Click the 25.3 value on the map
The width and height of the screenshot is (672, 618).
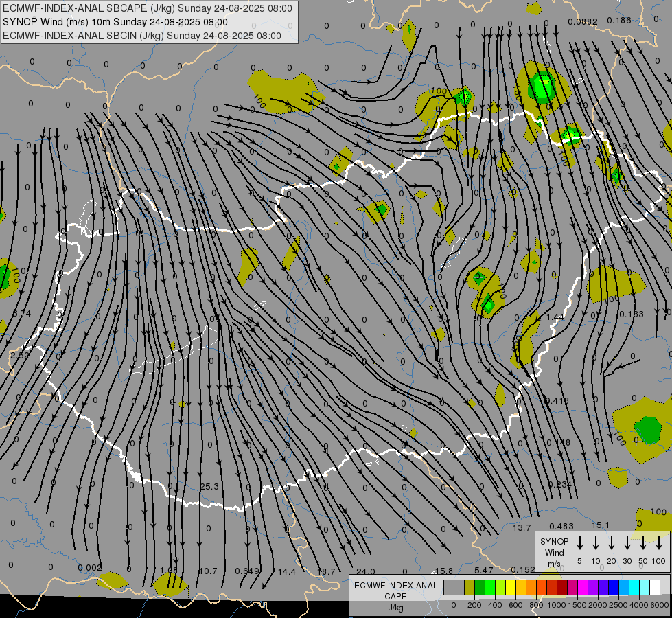(209, 486)
